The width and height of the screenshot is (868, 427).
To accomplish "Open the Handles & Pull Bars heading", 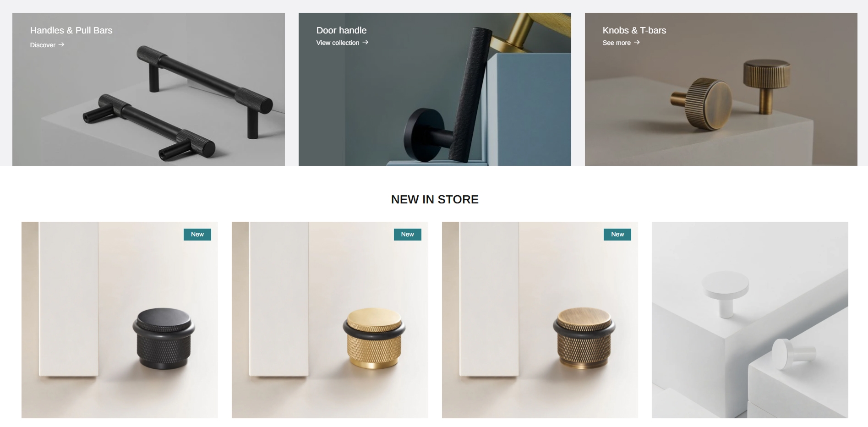I will tap(71, 30).
